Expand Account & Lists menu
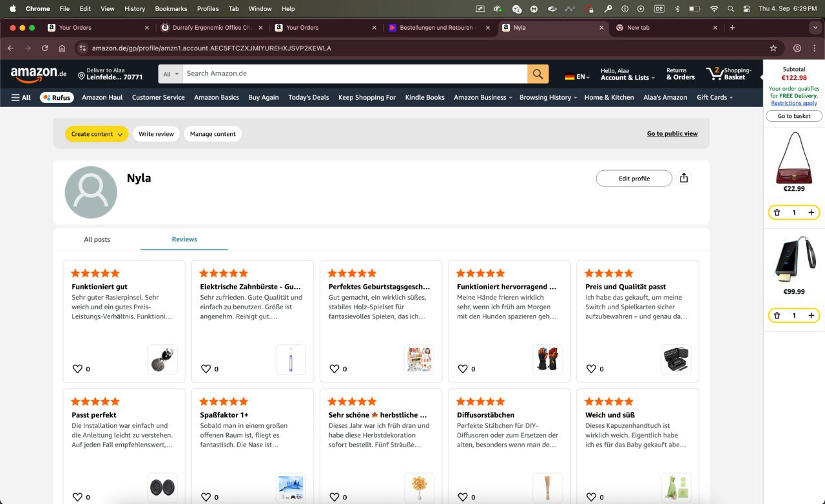825x504 pixels. (x=628, y=74)
